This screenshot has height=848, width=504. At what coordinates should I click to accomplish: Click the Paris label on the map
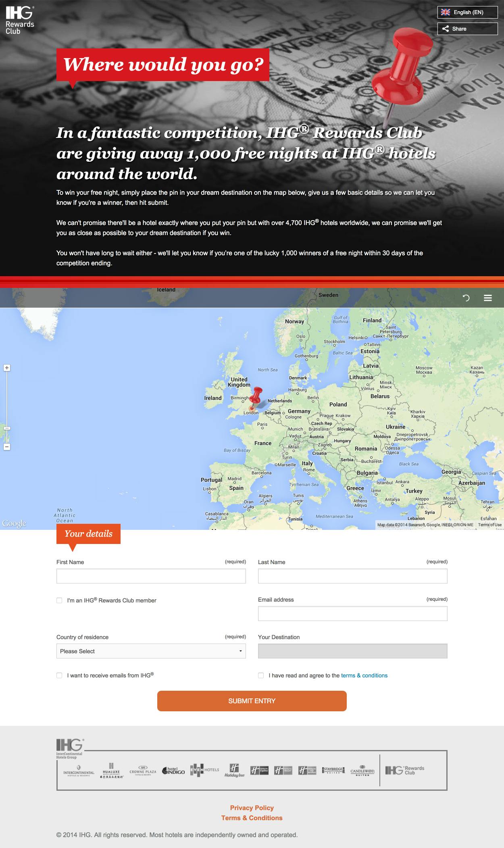262,424
